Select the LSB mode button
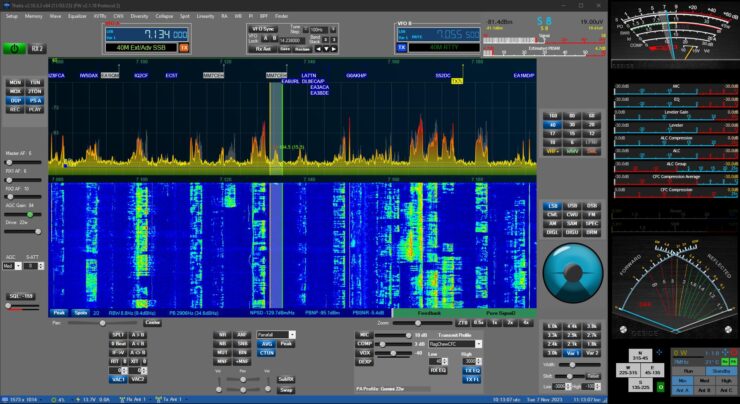The image size is (740, 404). pos(552,206)
